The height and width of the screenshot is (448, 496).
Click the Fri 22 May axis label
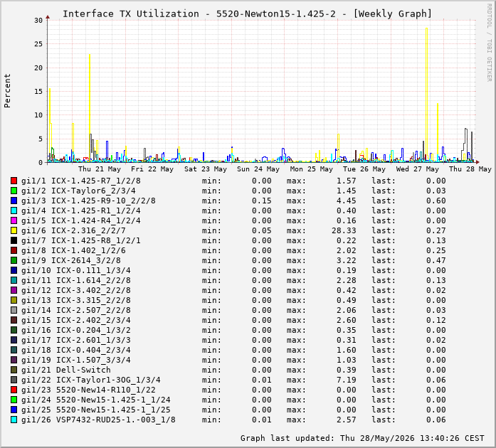[x=152, y=169]
